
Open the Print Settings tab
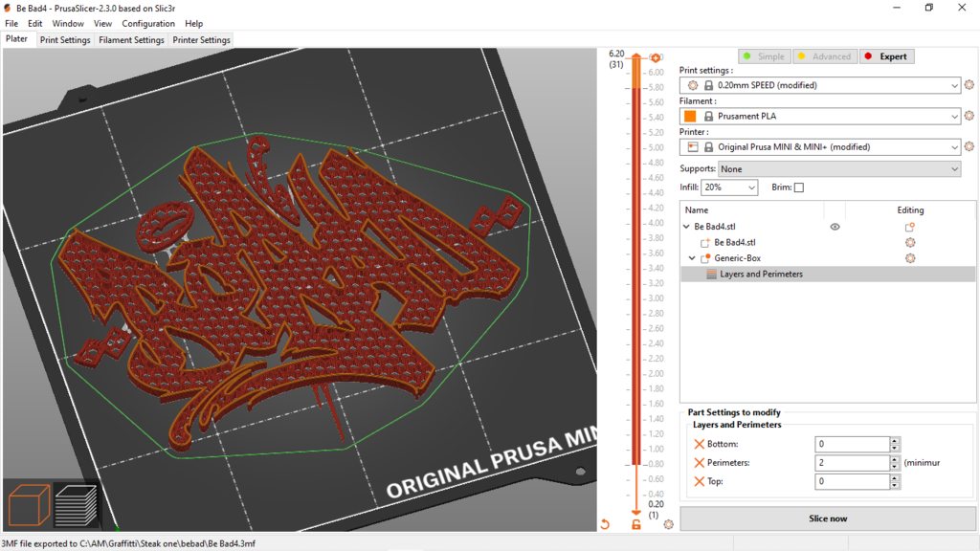tap(65, 40)
